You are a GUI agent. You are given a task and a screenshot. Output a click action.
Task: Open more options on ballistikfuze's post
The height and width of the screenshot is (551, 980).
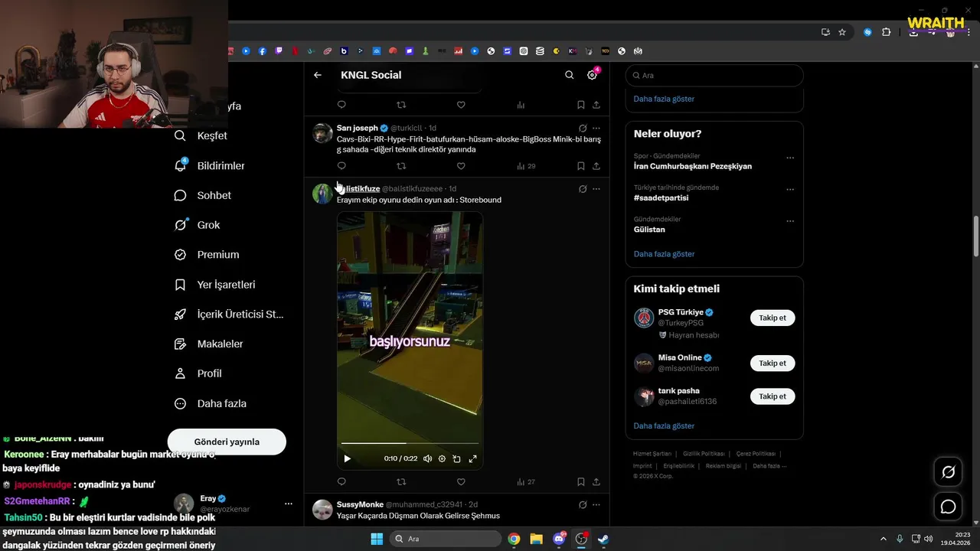click(x=596, y=189)
